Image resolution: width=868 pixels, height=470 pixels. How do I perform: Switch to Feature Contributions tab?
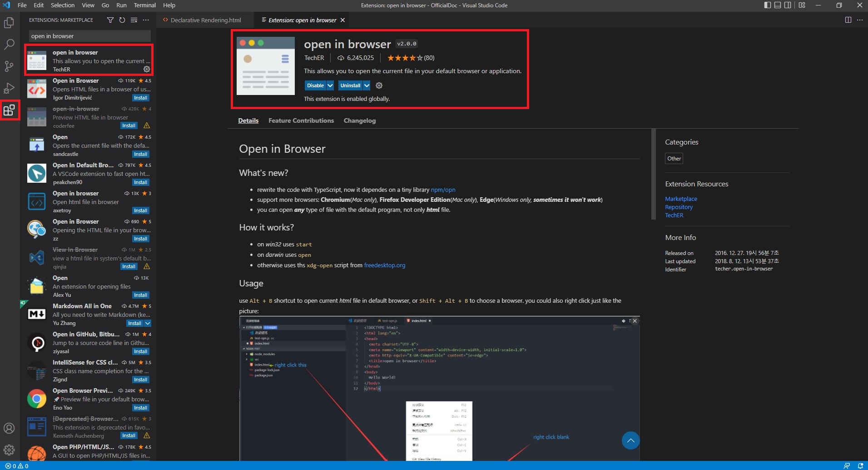[301, 120]
